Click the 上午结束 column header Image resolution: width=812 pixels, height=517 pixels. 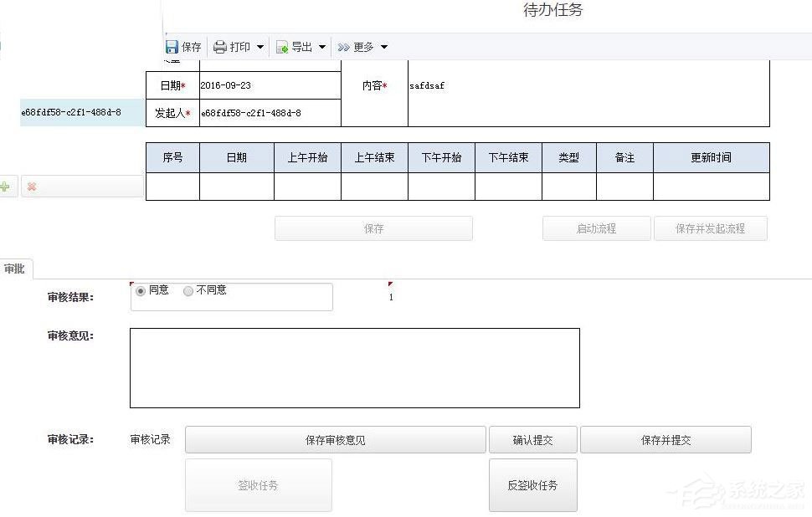tap(374, 157)
